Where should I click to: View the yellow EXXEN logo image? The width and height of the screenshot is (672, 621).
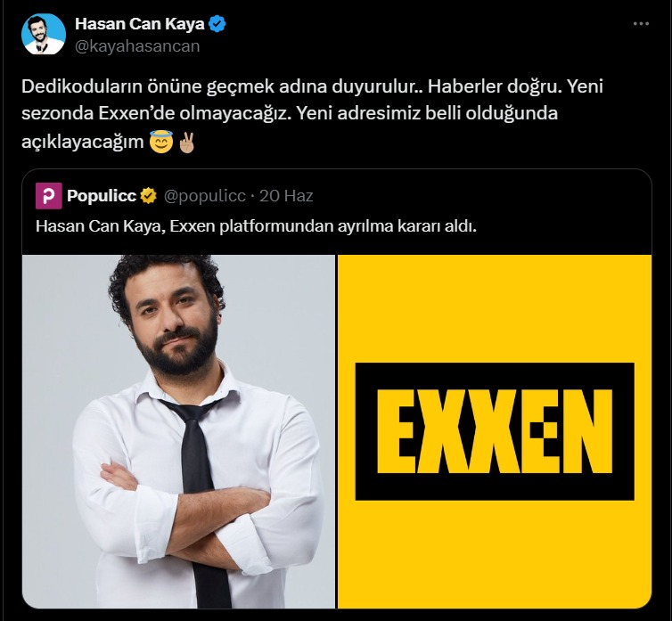[x=495, y=431]
